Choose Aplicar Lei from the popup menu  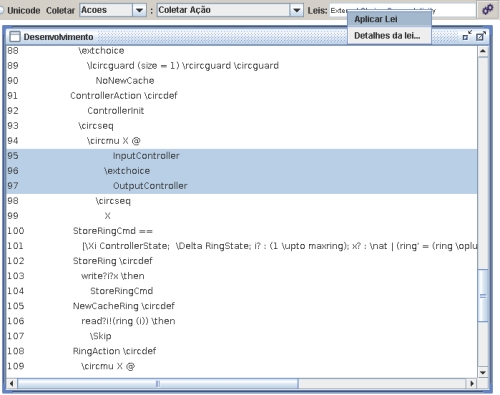[x=389, y=19]
